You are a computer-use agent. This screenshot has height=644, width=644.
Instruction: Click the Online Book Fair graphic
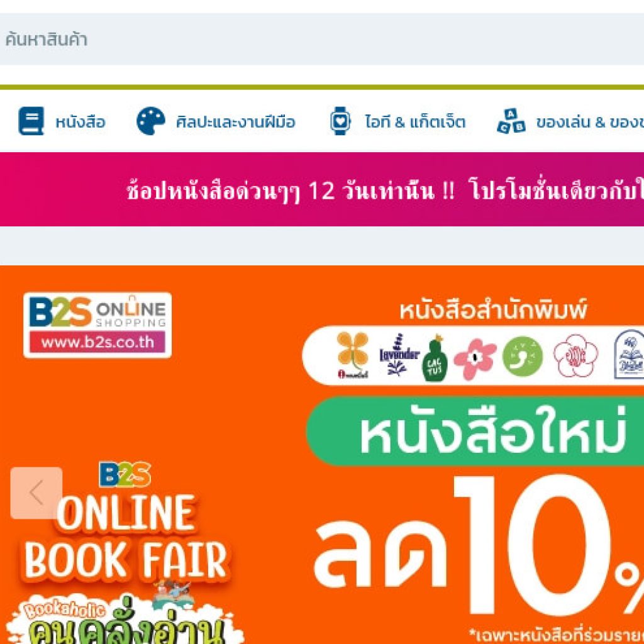pyautogui.click(x=125, y=552)
